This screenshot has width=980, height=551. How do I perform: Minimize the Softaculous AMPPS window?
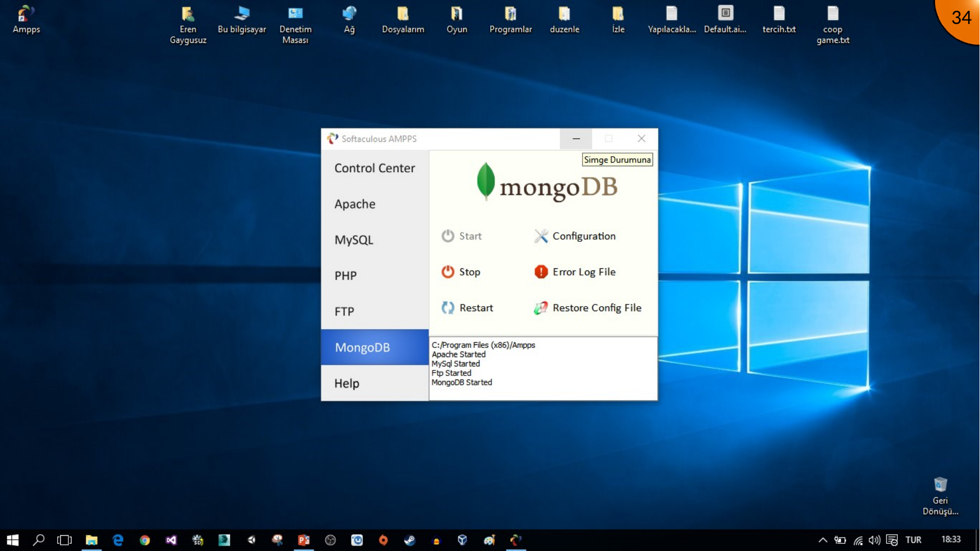pyautogui.click(x=576, y=139)
